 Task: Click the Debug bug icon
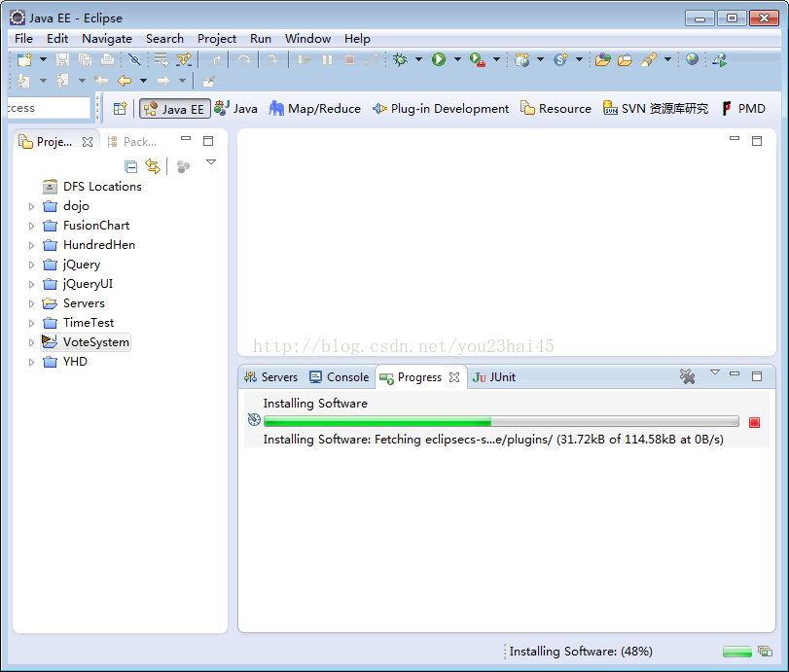(x=400, y=60)
